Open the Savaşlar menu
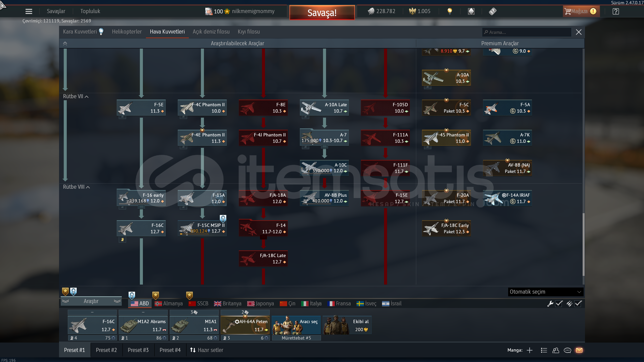The width and height of the screenshot is (644, 362). pyautogui.click(x=56, y=11)
